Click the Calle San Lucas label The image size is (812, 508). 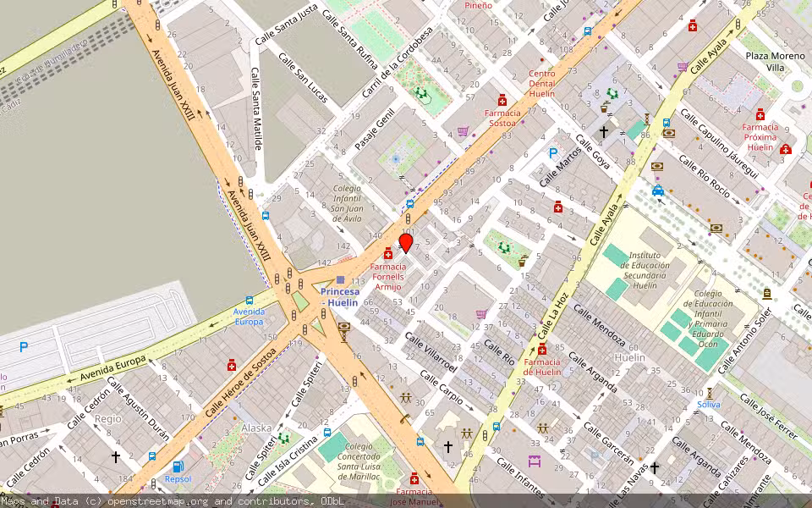tap(303, 77)
